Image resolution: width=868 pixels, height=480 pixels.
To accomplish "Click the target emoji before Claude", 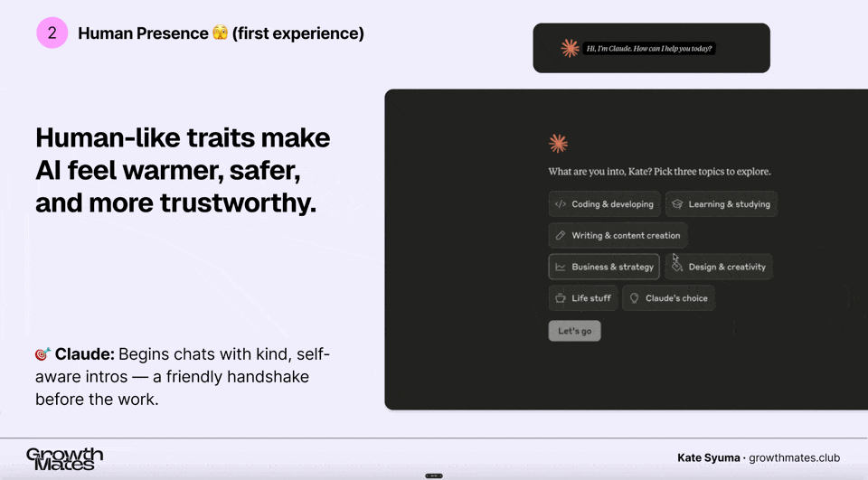I will (42, 353).
